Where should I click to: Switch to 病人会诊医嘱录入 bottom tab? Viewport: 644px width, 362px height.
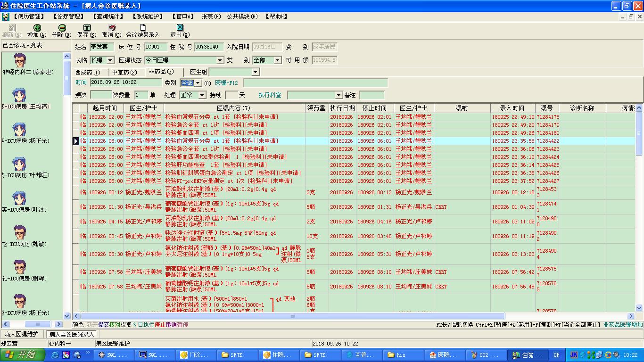click(72, 334)
